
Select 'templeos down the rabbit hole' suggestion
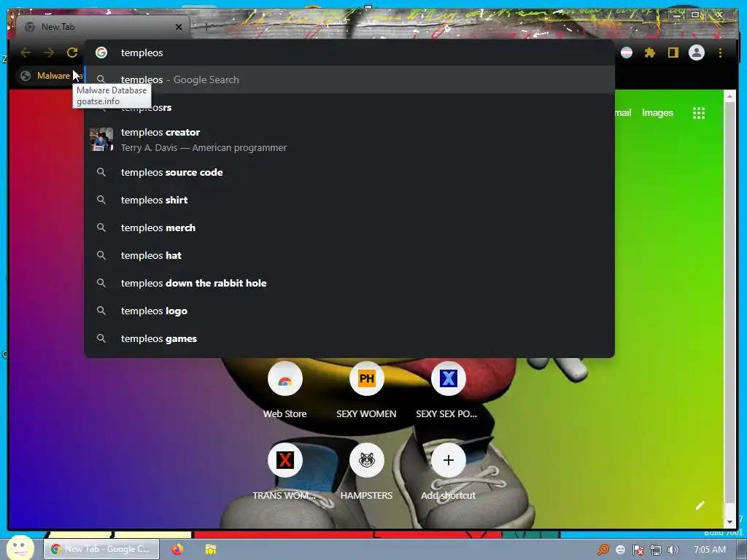pyautogui.click(x=349, y=283)
